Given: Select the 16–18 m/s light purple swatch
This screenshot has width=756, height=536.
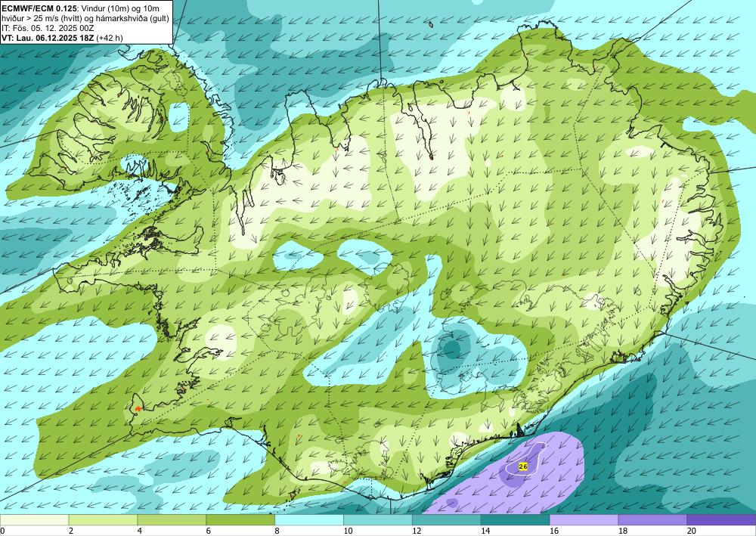Looking at the screenshot, I should tap(584, 519).
